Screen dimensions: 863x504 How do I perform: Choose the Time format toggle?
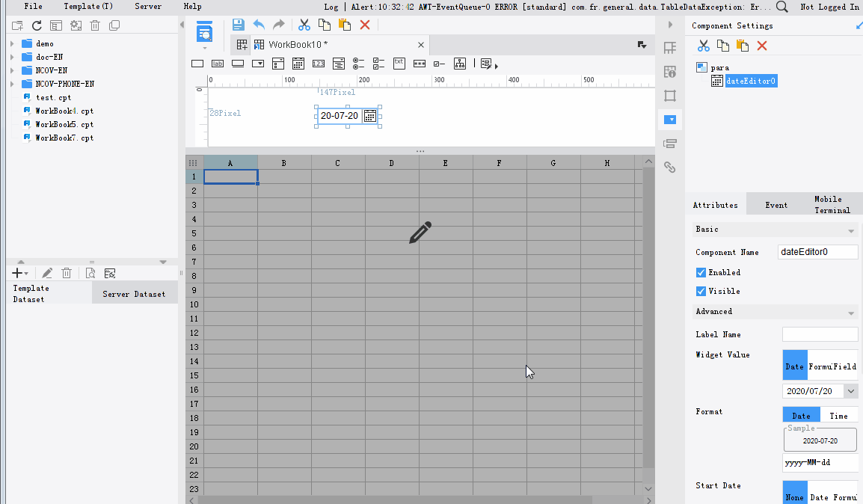coord(838,416)
